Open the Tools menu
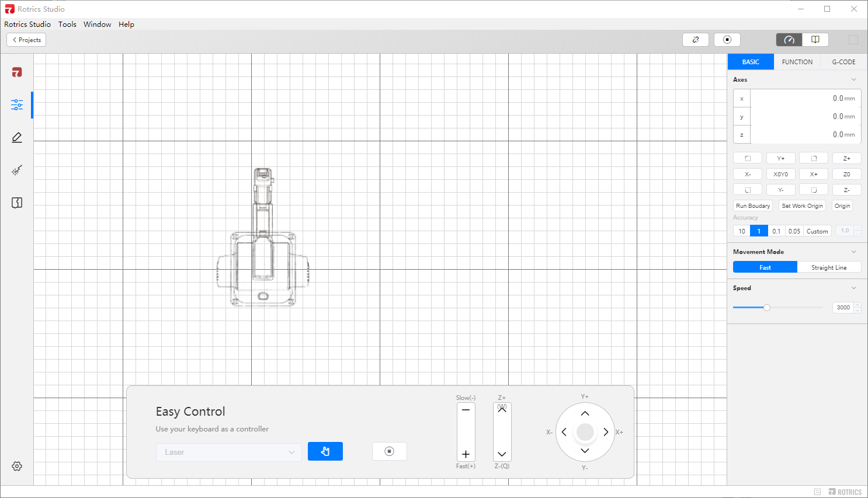Viewport: 868px width, 498px height. (67, 24)
